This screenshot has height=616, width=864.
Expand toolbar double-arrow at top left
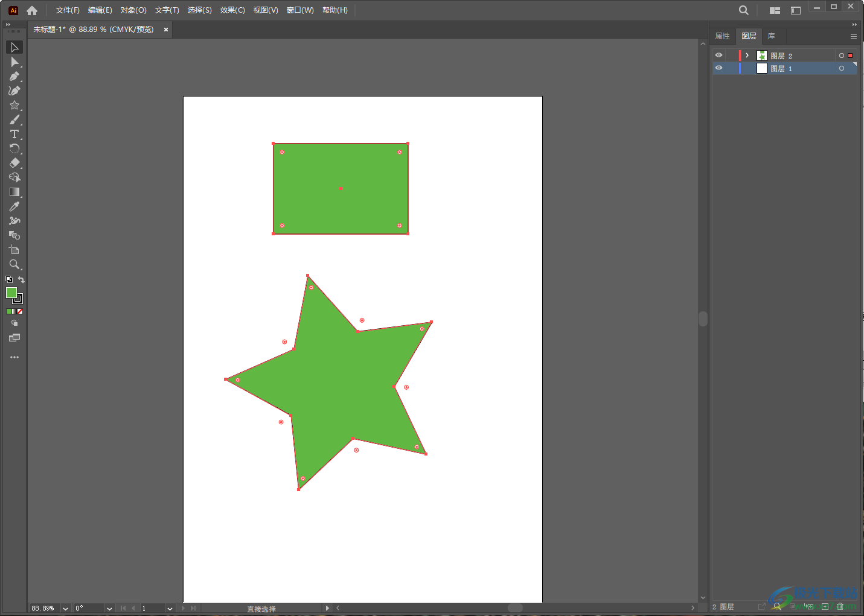(x=8, y=25)
